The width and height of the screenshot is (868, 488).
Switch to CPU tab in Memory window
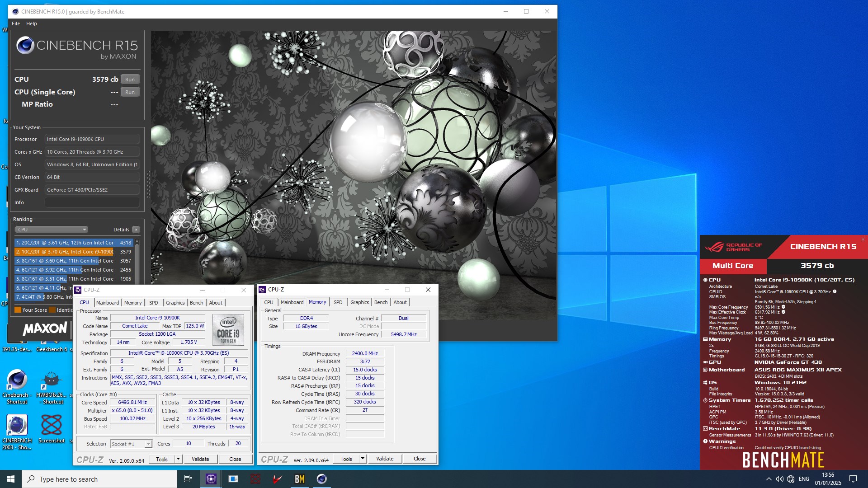pos(269,302)
